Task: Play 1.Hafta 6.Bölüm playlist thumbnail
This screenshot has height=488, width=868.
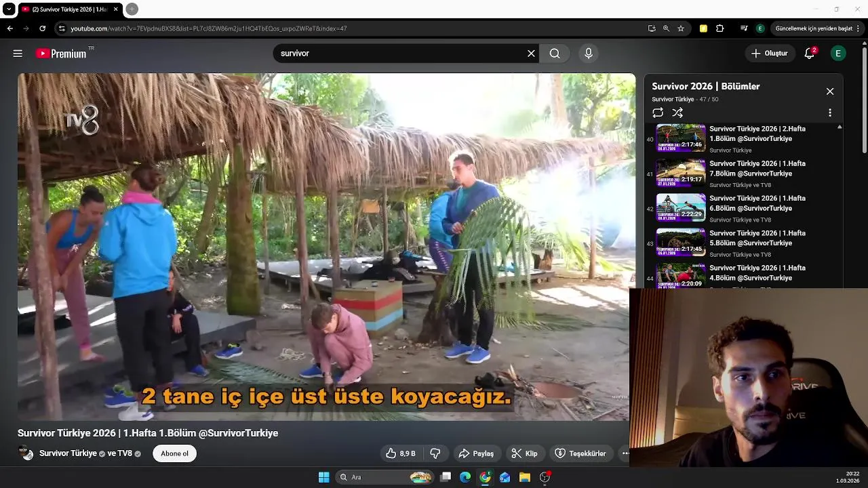Action: tap(680, 207)
